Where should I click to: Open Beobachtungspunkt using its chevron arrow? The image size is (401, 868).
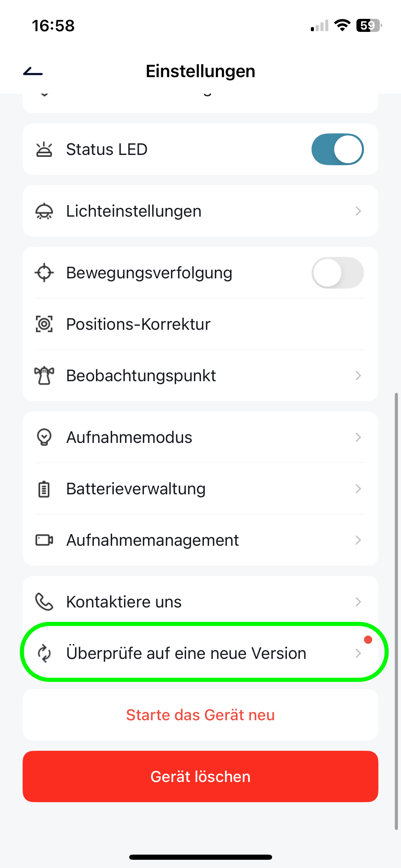tap(358, 376)
